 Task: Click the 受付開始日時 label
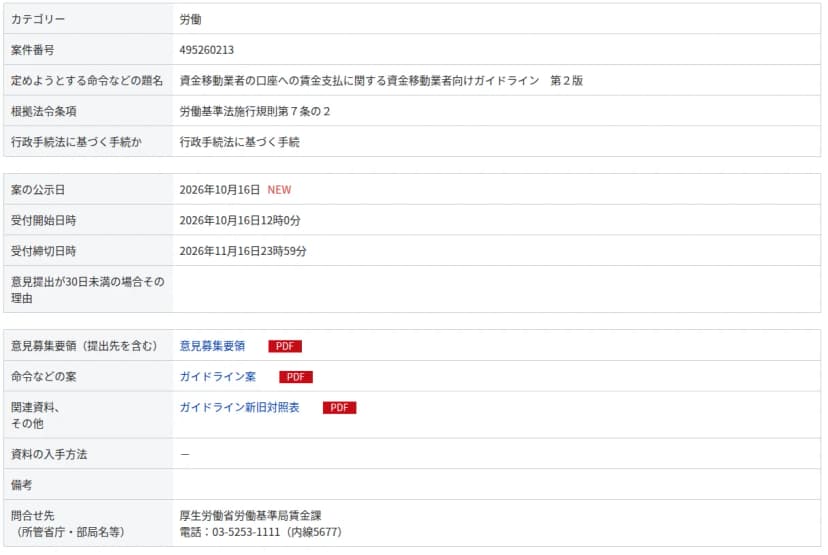(x=44, y=220)
